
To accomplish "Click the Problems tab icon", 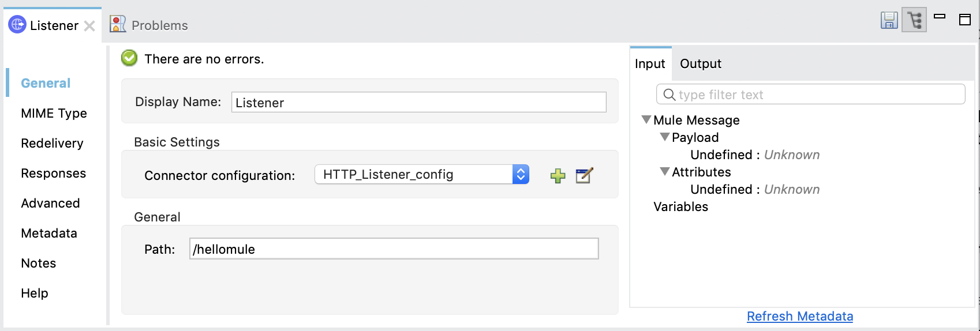I will [118, 24].
